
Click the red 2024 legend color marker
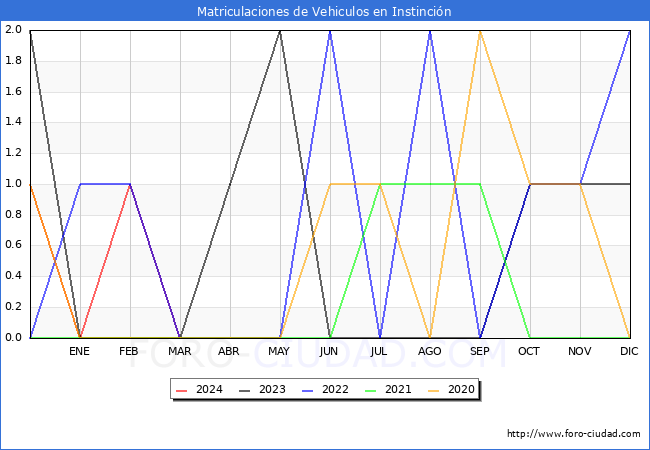pyautogui.click(x=182, y=390)
